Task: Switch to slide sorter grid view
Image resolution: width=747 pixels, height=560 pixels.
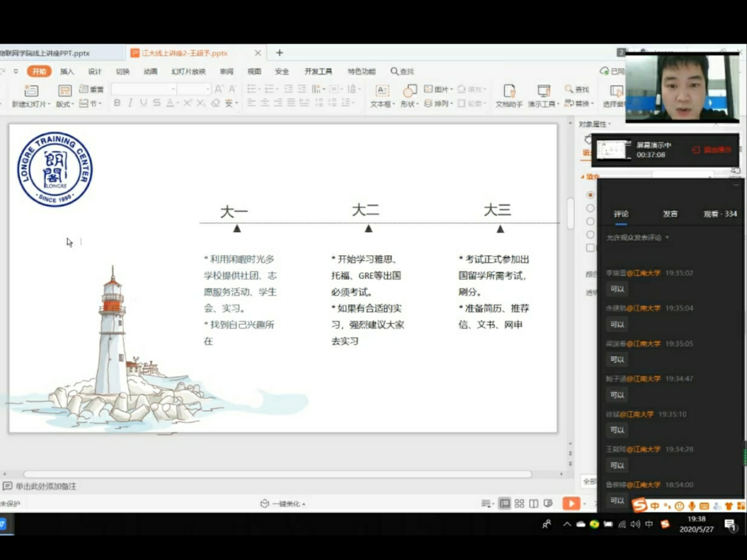Action: tap(520, 504)
